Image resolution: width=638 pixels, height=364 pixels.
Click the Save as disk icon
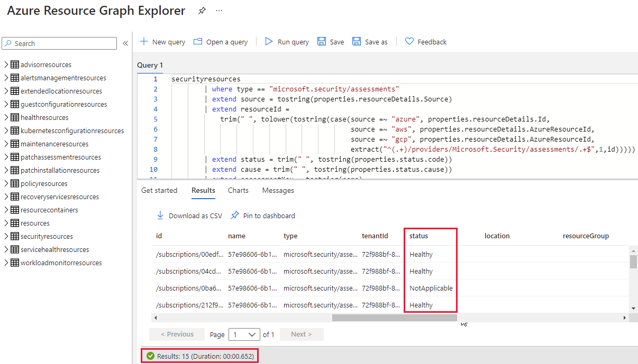(x=357, y=41)
